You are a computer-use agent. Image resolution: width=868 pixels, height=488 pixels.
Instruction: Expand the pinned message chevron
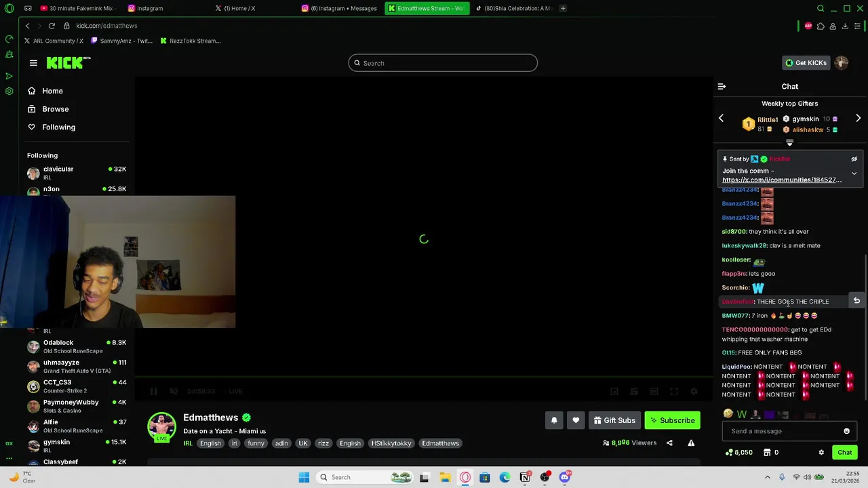[854, 174]
